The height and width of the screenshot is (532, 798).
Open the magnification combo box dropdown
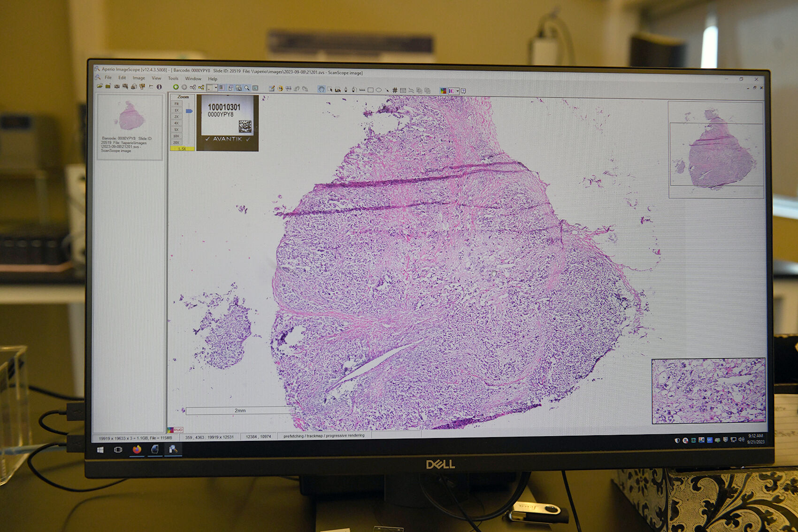point(216,88)
